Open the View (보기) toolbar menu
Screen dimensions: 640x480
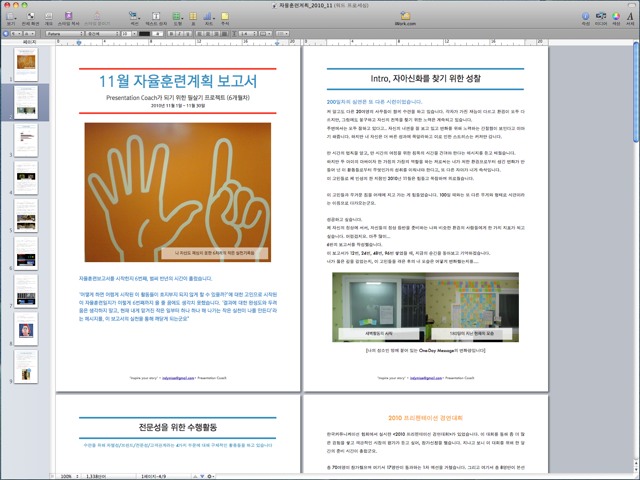pos(11,14)
